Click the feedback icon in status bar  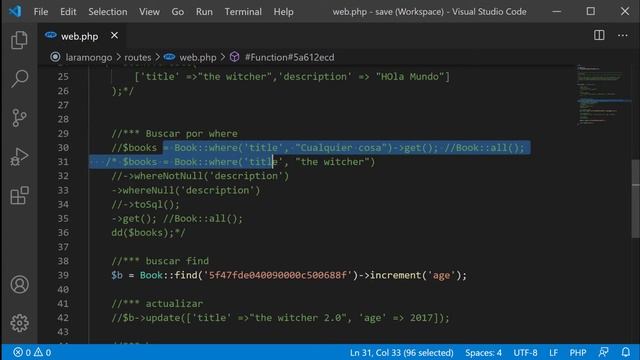coord(603,352)
